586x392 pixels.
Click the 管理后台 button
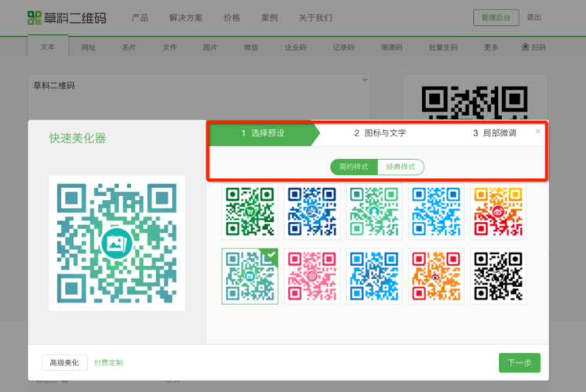click(x=496, y=17)
